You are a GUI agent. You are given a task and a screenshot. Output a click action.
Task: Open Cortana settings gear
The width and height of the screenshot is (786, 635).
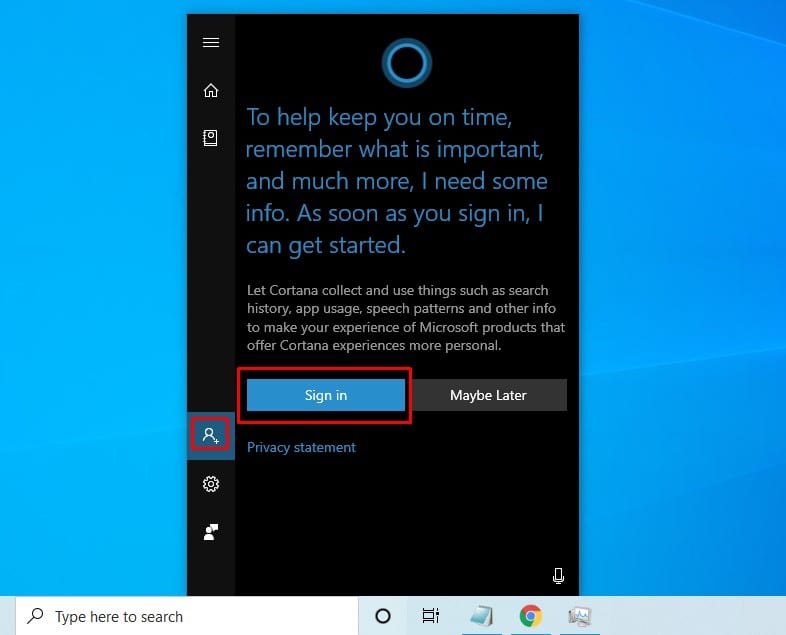(x=211, y=484)
